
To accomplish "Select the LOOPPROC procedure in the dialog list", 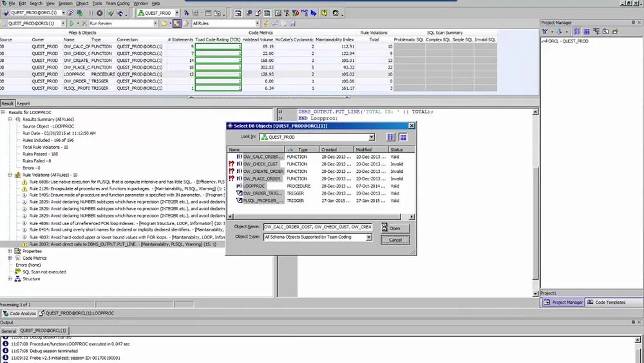I will click(254, 186).
